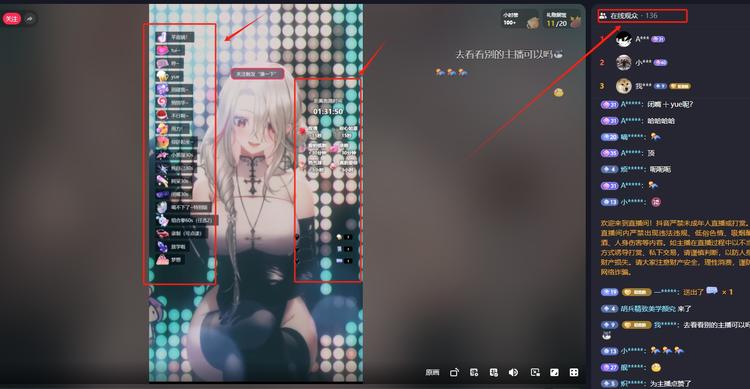The image size is (750, 389).
Task: Click the gold badge next to 我***
Action: tap(680, 86)
